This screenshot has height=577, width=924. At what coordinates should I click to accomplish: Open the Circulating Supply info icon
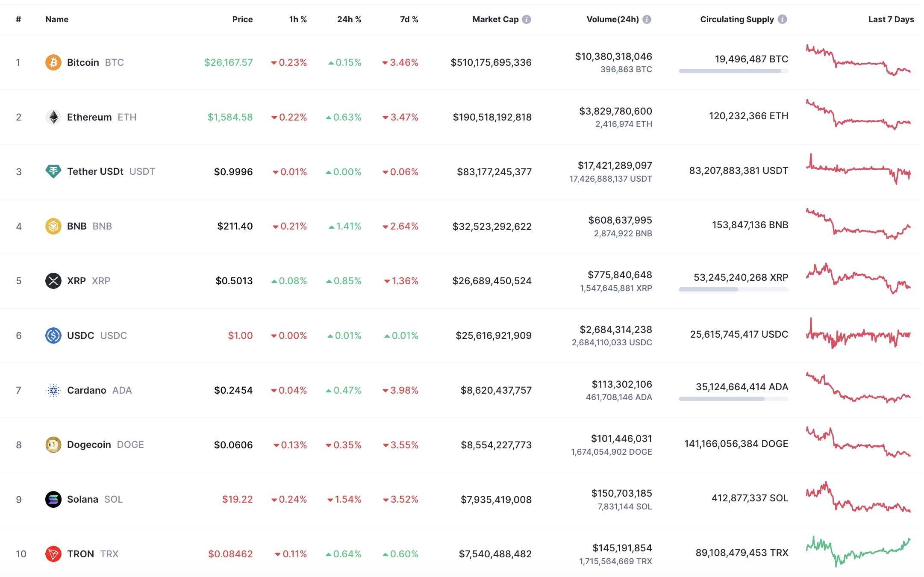coord(782,19)
